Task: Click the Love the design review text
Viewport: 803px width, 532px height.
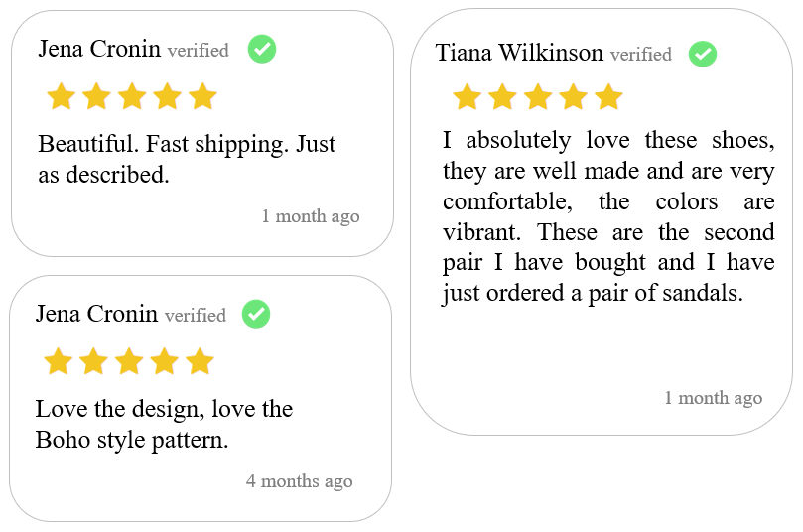Action: pos(164,424)
